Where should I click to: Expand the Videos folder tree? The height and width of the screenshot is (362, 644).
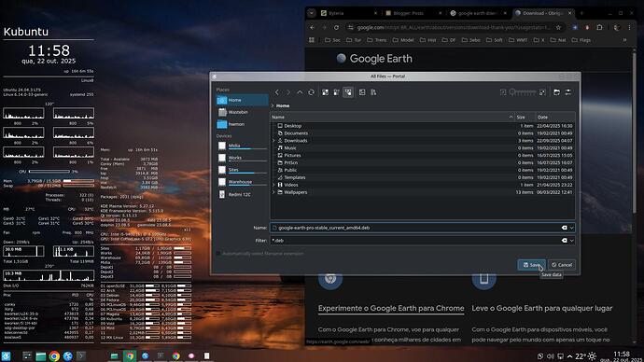click(x=274, y=185)
